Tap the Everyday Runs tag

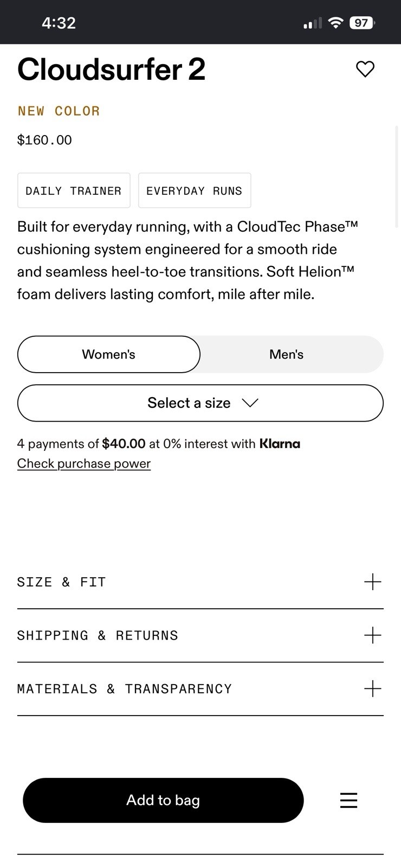(195, 190)
